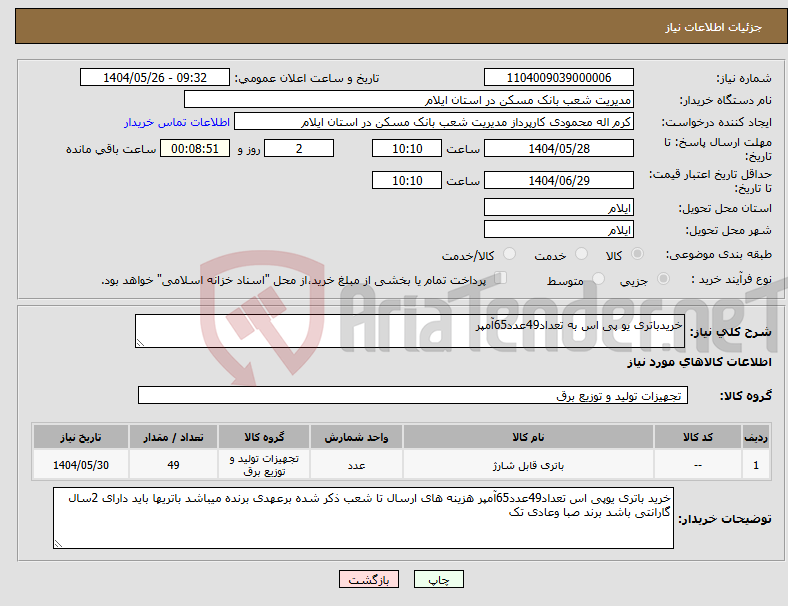Image resolution: width=788 pixels, height=606 pixels.
Task: Click the buyer organization name field
Action: coord(409,99)
